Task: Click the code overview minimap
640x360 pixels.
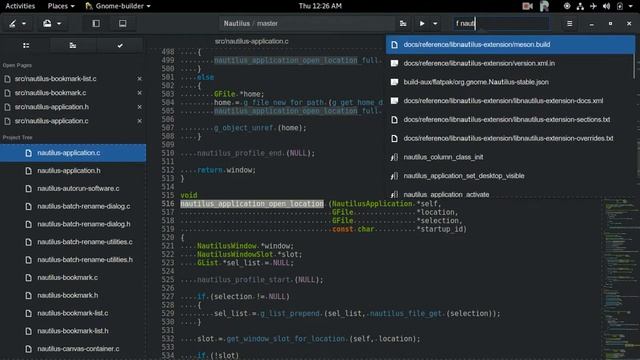Action: coord(620,278)
